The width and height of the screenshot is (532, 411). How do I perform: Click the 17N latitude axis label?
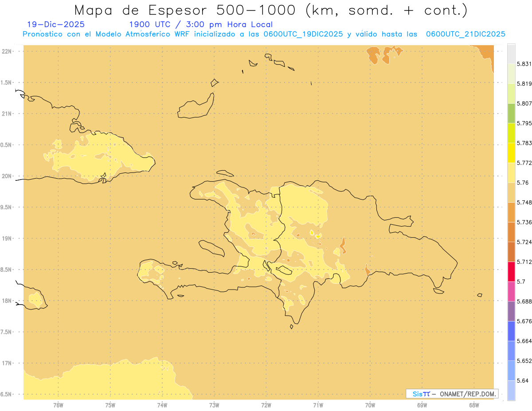7,363
